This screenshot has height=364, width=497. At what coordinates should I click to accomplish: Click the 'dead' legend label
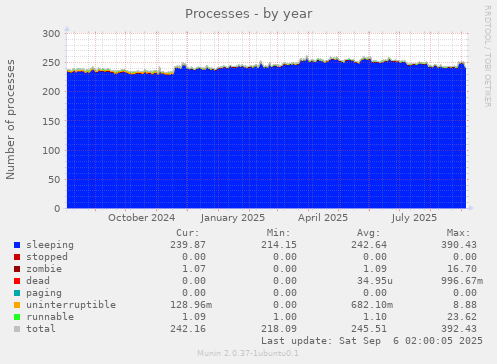pos(38,281)
